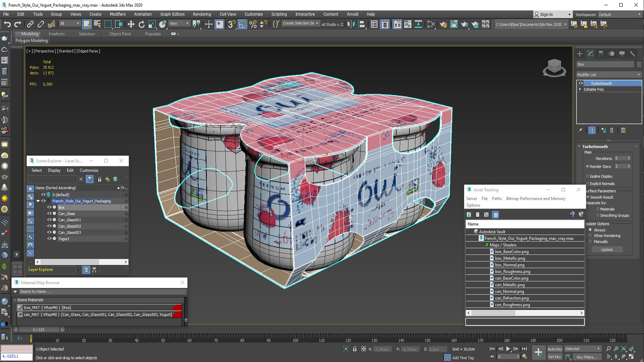This screenshot has width=644, height=362.
Task: Click the Play Animation button
Action: 508,349
